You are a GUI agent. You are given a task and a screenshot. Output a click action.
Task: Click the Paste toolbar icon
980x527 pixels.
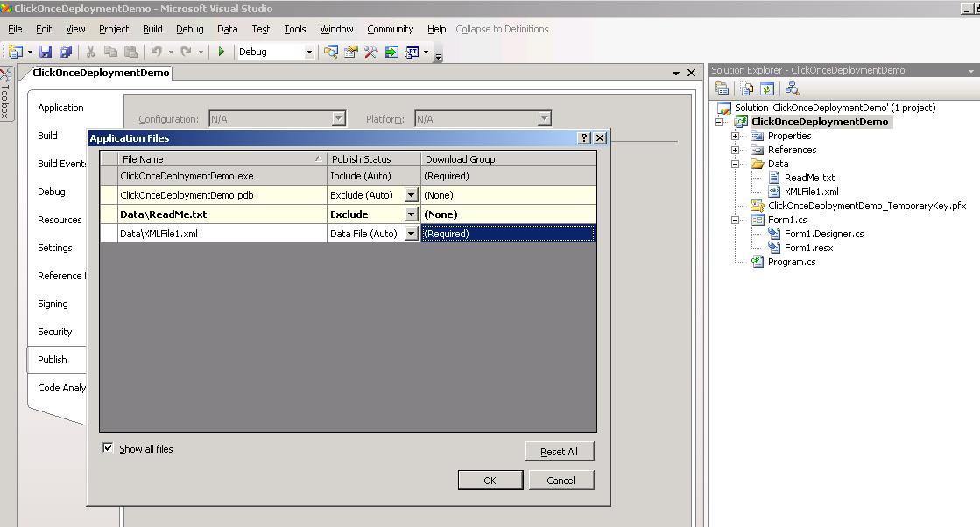(131, 52)
